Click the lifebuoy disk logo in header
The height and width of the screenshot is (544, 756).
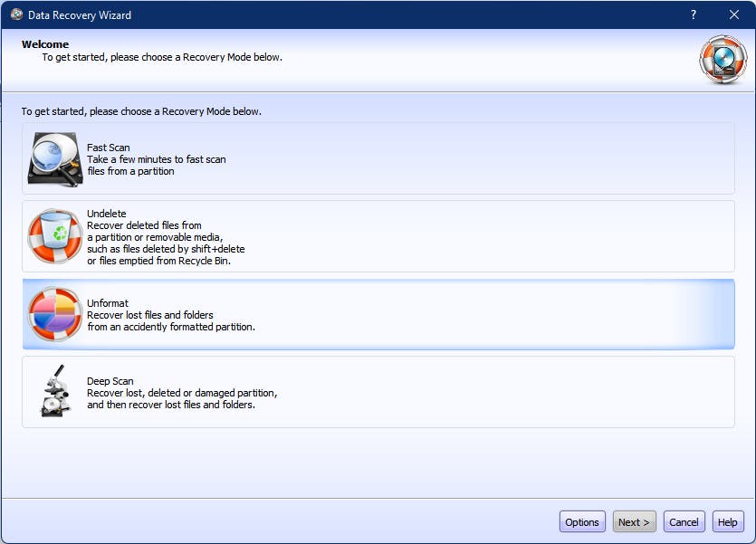pos(723,60)
